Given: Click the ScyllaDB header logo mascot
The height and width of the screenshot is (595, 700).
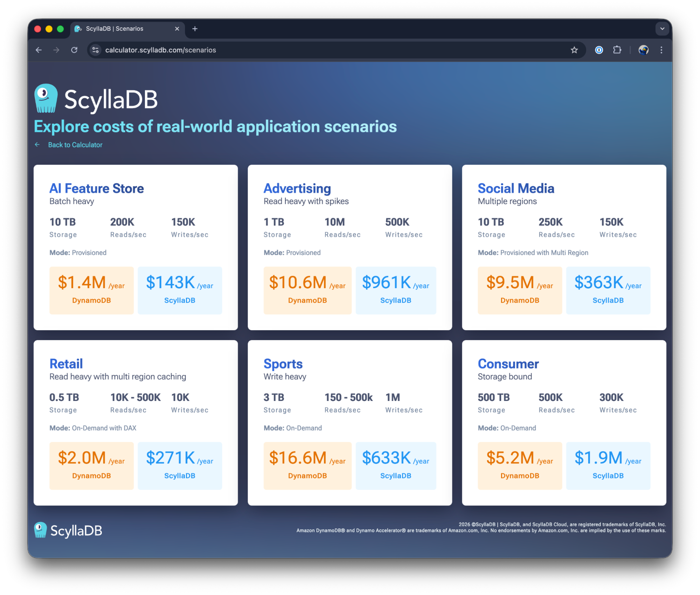Looking at the screenshot, I should 46,98.
